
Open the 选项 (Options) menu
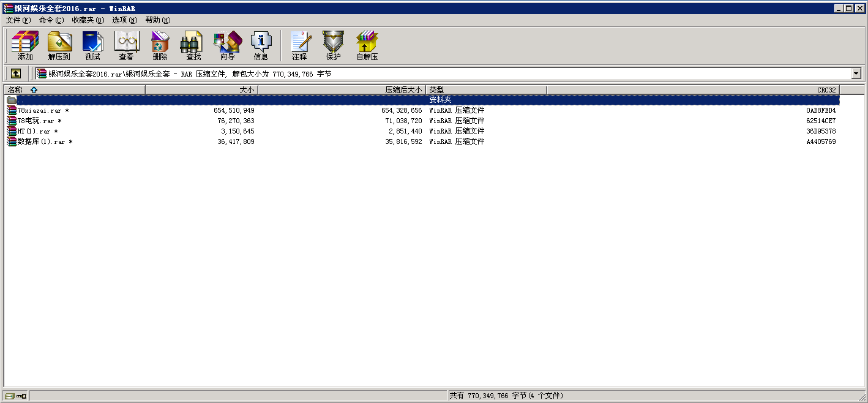click(x=124, y=20)
